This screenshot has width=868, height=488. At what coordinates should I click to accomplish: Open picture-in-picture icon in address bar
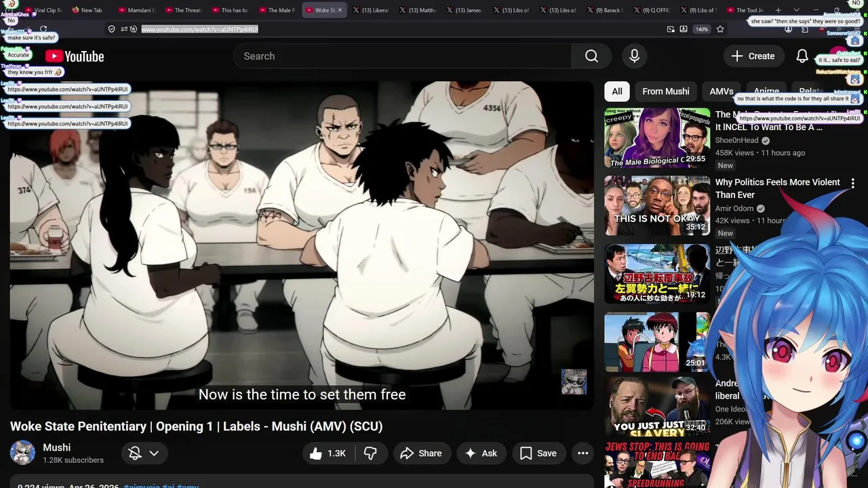[671, 29]
